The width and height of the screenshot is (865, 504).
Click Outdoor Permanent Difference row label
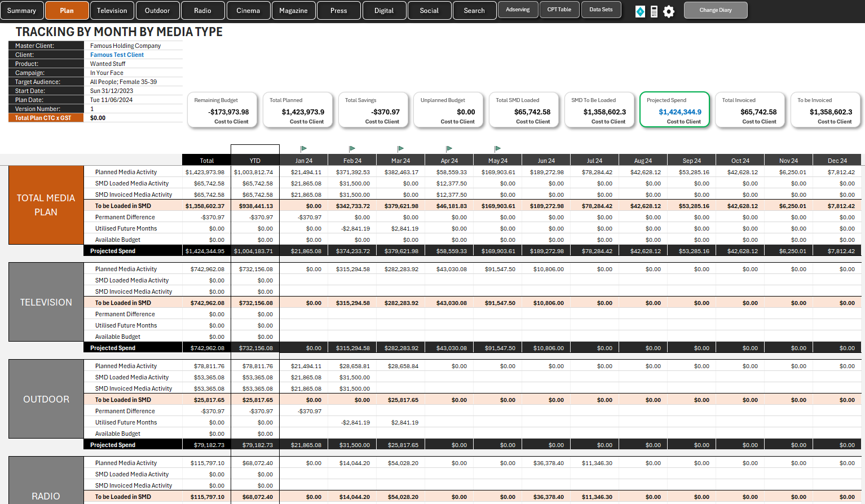(125, 411)
